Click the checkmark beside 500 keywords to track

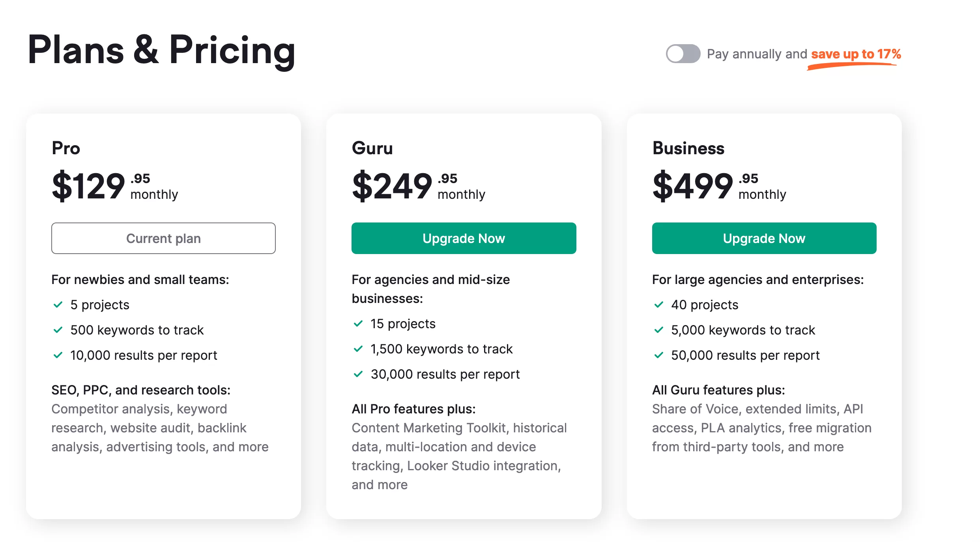pyautogui.click(x=58, y=330)
